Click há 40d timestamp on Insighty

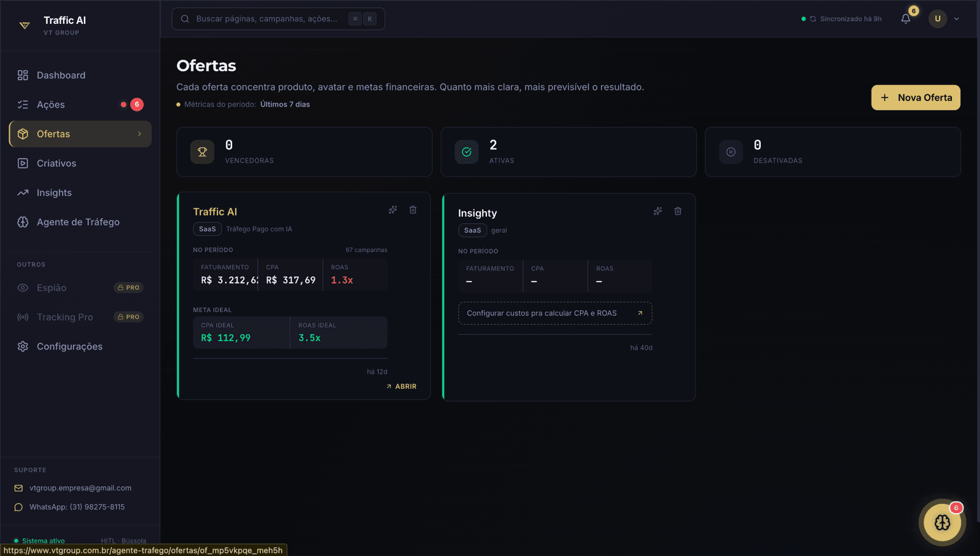(641, 348)
